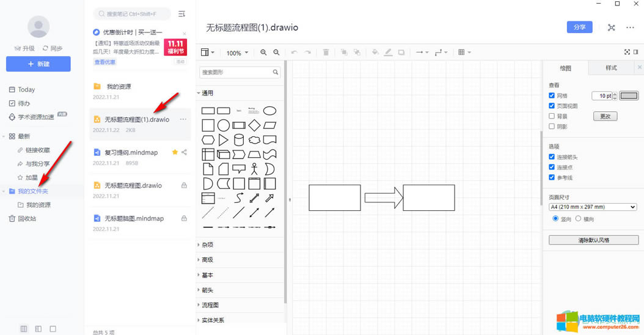Expand the 流程图 shape category
Image resolution: width=644 pixels, height=335 pixels.
point(210,305)
